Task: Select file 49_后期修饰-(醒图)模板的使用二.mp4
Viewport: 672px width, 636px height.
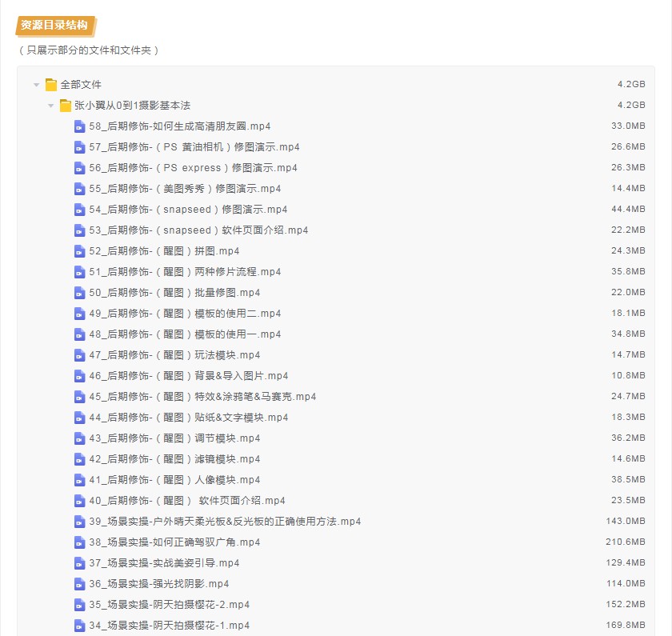Action: click(185, 314)
